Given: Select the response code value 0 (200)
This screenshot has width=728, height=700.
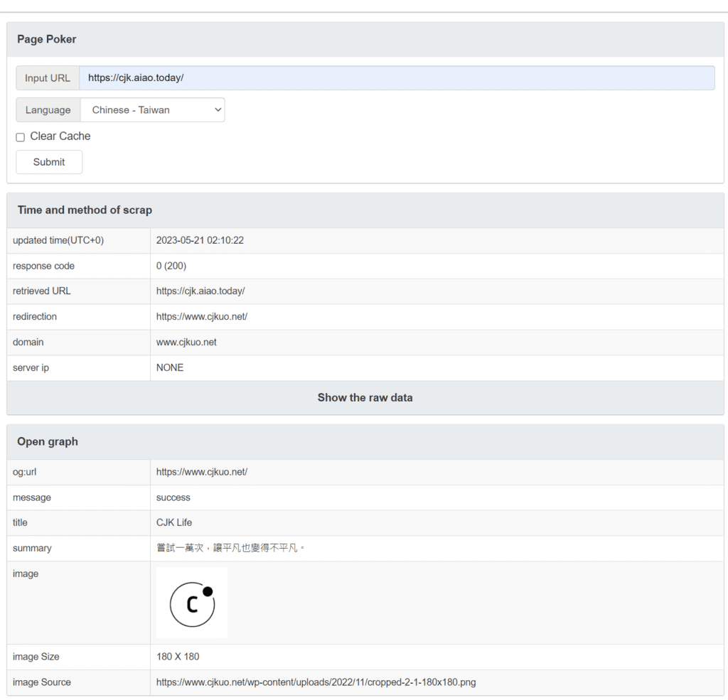Looking at the screenshot, I should click(x=171, y=266).
